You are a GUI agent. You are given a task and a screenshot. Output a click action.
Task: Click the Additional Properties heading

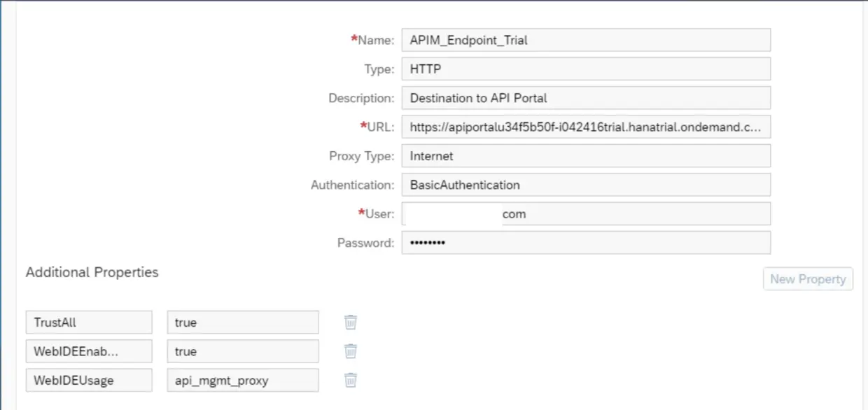click(92, 272)
